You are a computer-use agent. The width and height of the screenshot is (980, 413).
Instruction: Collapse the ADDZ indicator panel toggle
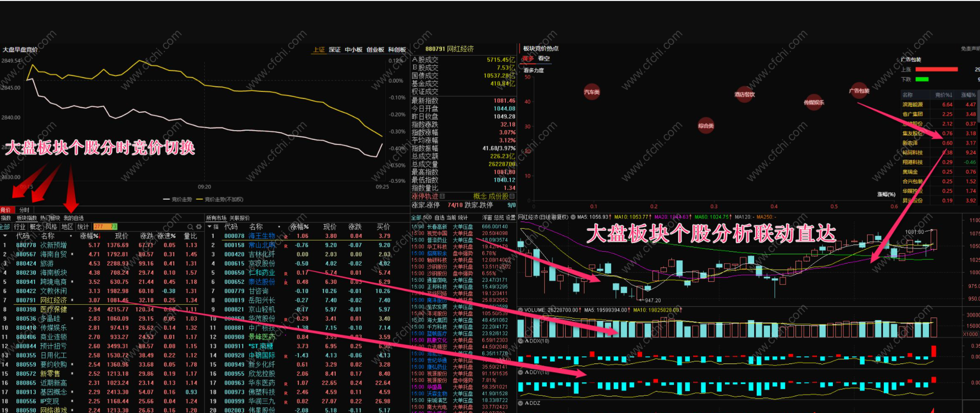521,403
